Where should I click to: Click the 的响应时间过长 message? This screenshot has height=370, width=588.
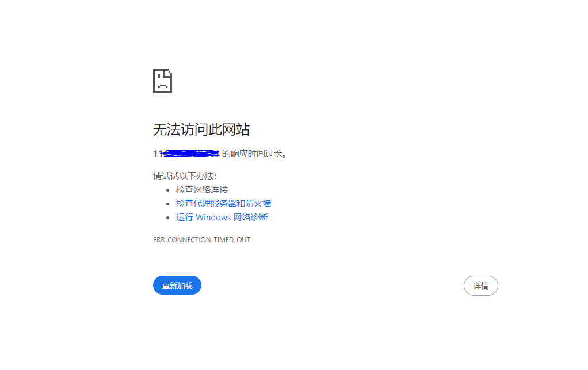(x=254, y=154)
